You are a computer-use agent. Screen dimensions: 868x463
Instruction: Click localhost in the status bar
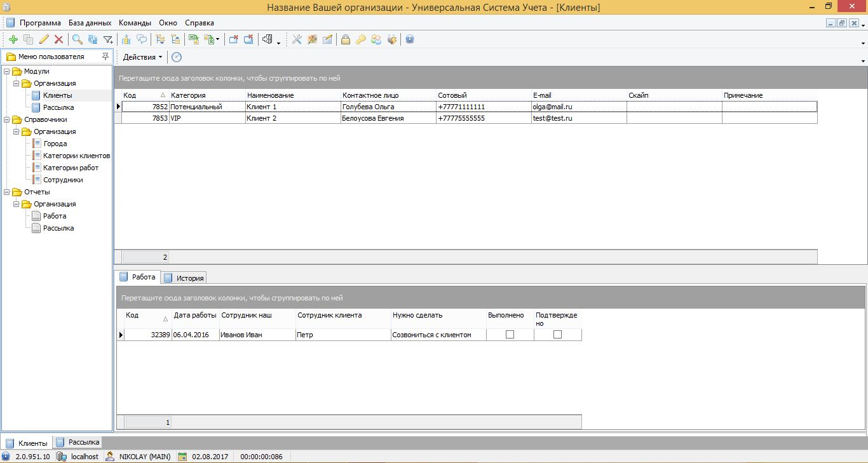point(85,457)
